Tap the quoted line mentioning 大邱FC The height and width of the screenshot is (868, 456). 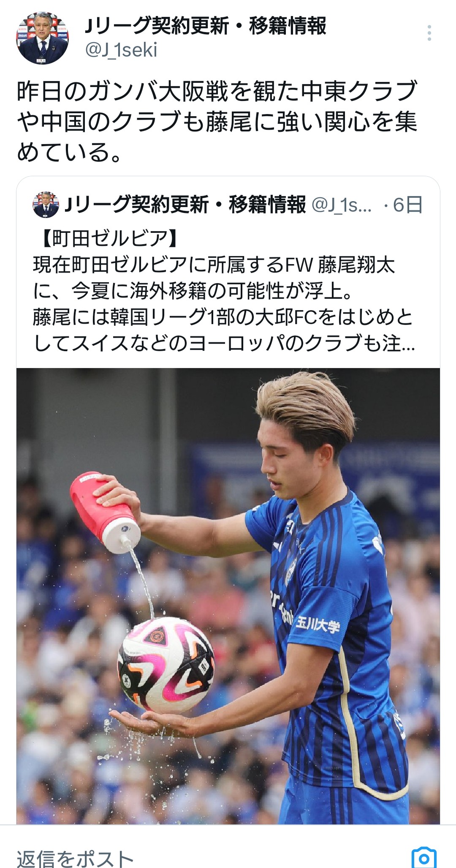point(223,317)
